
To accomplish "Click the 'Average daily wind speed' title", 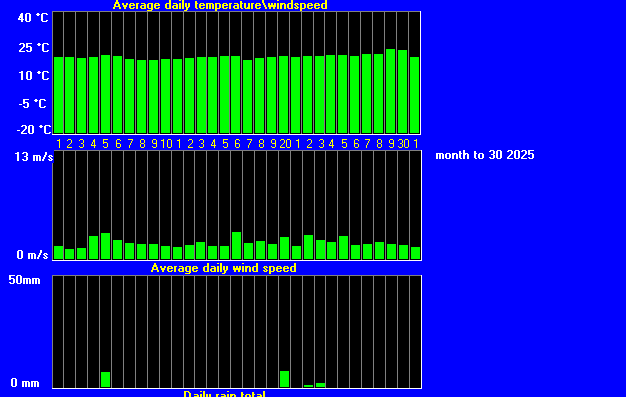I will tap(224, 268).
